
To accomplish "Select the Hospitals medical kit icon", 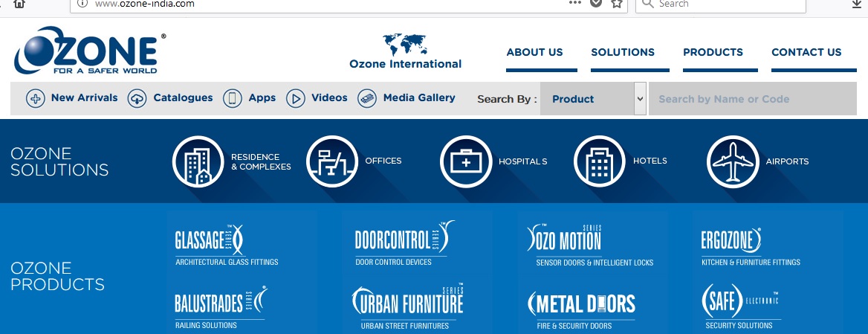I will coord(466,161).
